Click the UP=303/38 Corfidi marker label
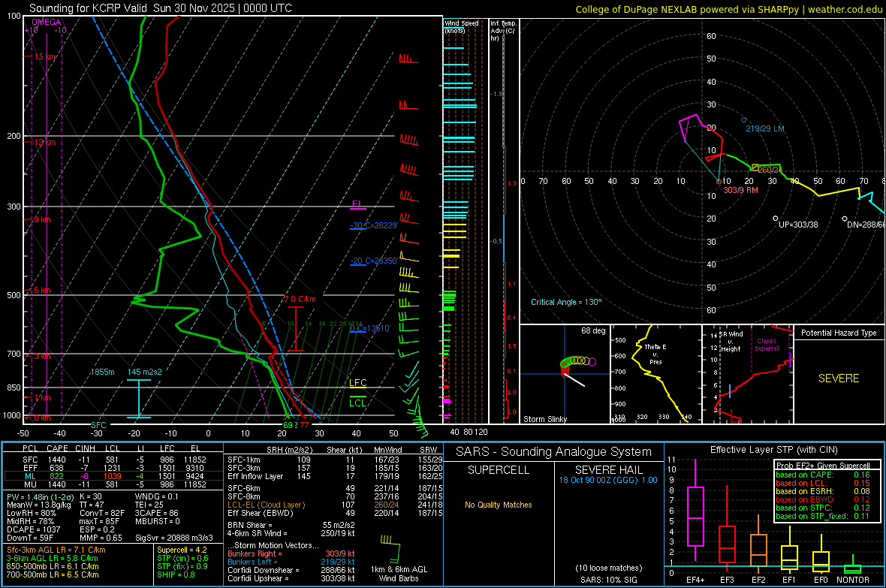Image resolution: width=886 pixels, height=588 pixels. coord(798,225)
